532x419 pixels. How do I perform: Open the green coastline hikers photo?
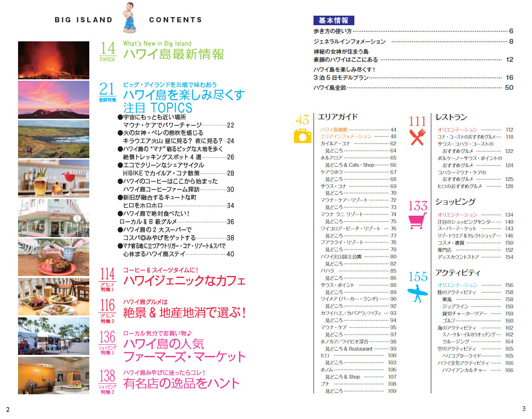(54, 139)
